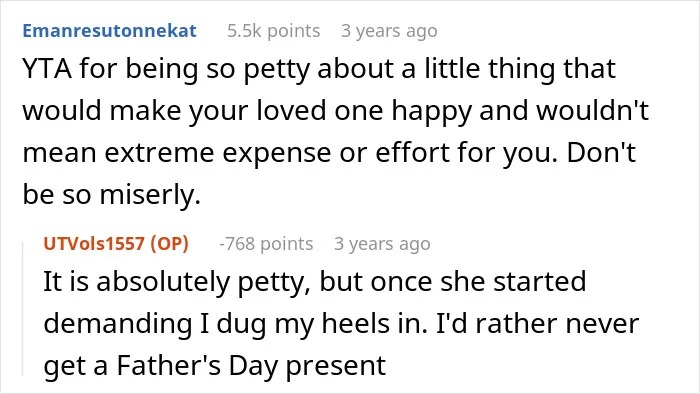700x394 pixels.
Task: Click the (OP) tag beside UTVols1557
Action: (169, 244)
